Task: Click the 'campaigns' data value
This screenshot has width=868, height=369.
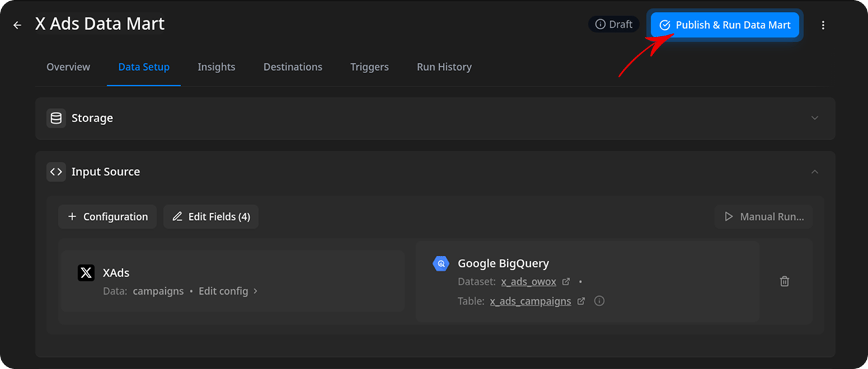Action: click(158, 291)
